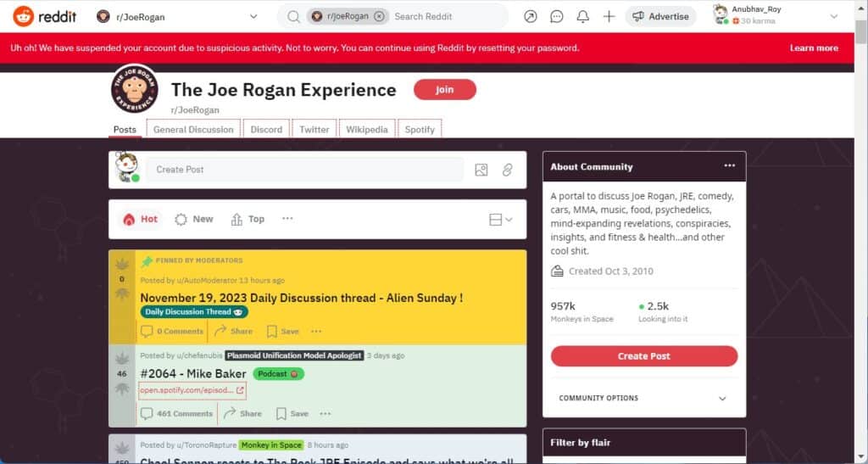Expand the r/JoeRogan community dropdown in header

[253, 16]
